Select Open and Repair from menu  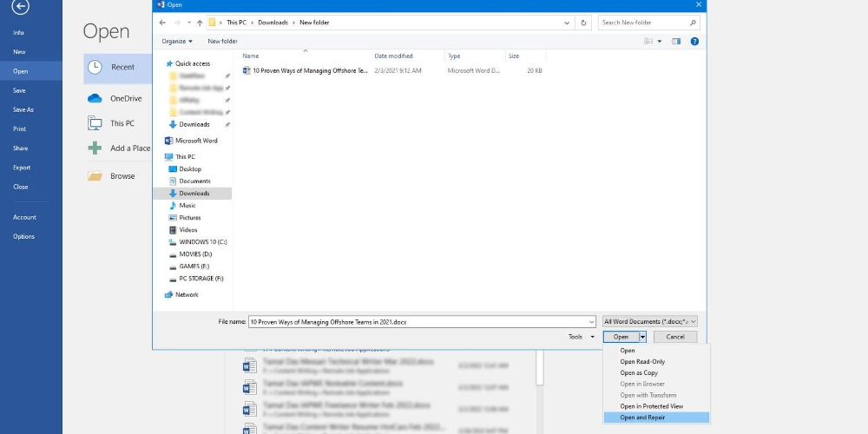point(642,418)
